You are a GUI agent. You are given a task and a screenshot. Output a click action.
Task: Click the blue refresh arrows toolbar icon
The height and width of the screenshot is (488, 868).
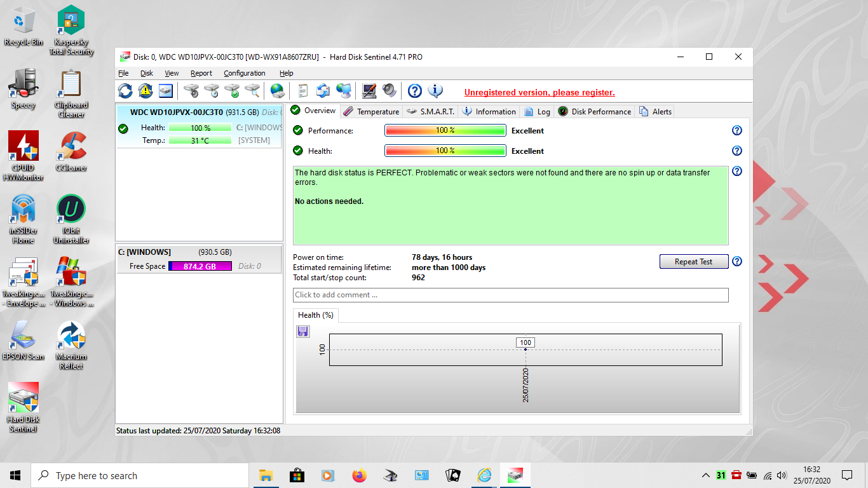(125, 91)
